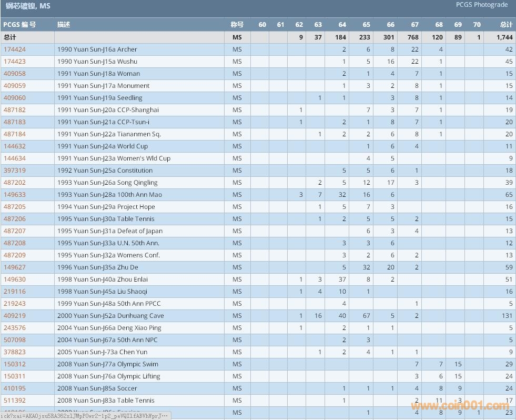
Task: Click the grade 67 column header
Action: tap(414, 25)
